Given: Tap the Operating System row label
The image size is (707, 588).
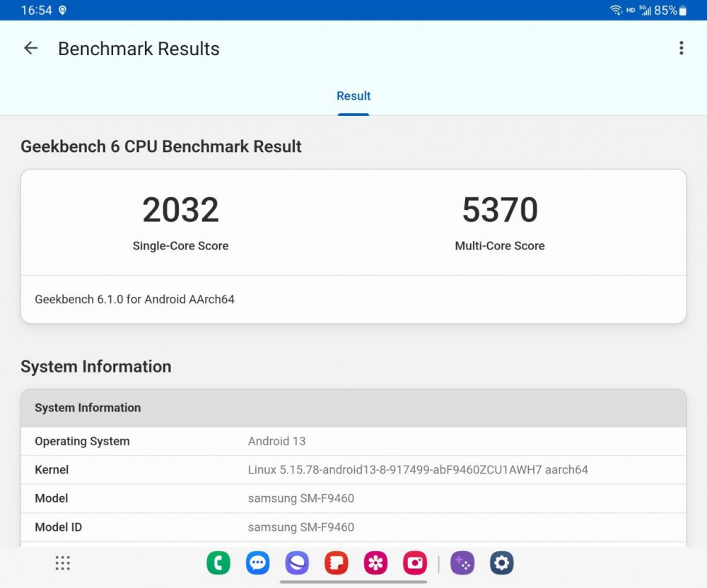Looking at the screenshot, I should click(82, 441).
